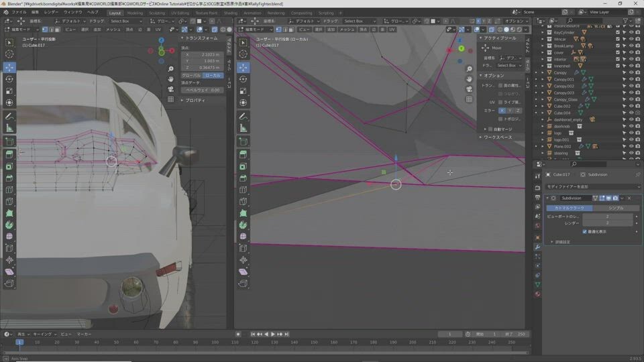
Task: Select the Scale tool in left viewport toolbar
Action: (x=9, y=90)
